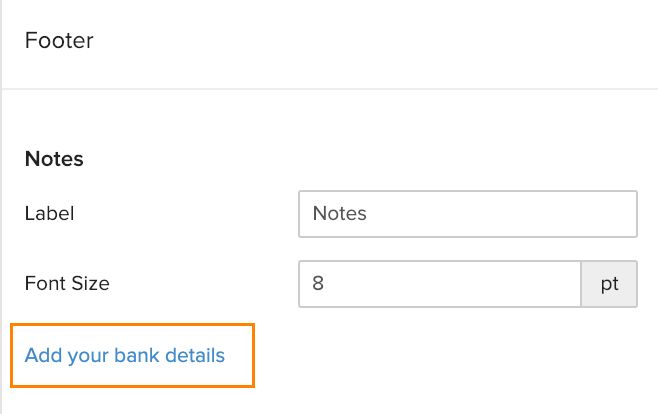
Task: Place cursor in the Label text box
Action: click(x=467, y=213)
